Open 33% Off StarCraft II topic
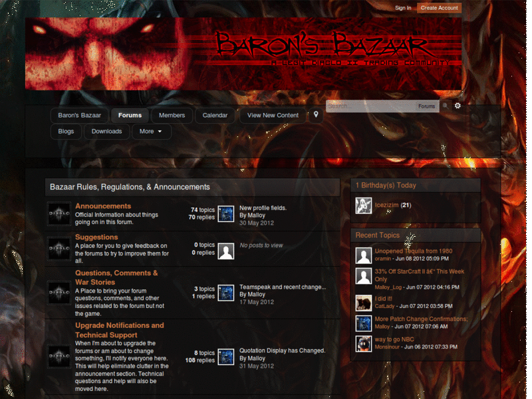The height and width of the screenshot is (399, 532). click(x=420, y=275)
